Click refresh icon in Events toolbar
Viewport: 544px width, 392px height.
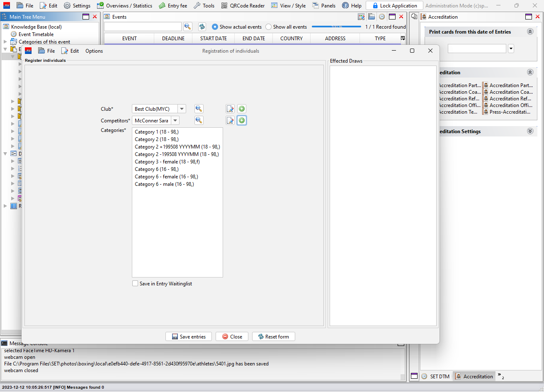pyautogui.click(x=202, y=27)
